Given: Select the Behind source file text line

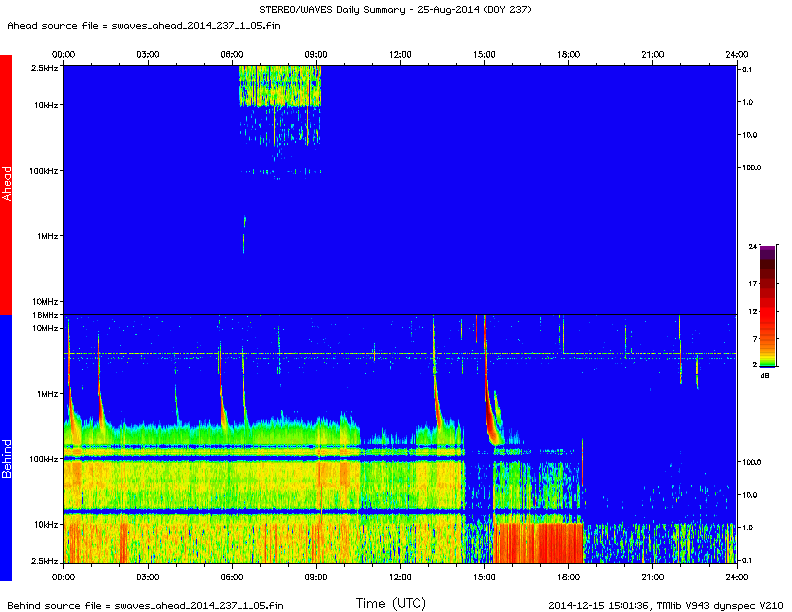Looking at the screenshot, I should [145, 605].
